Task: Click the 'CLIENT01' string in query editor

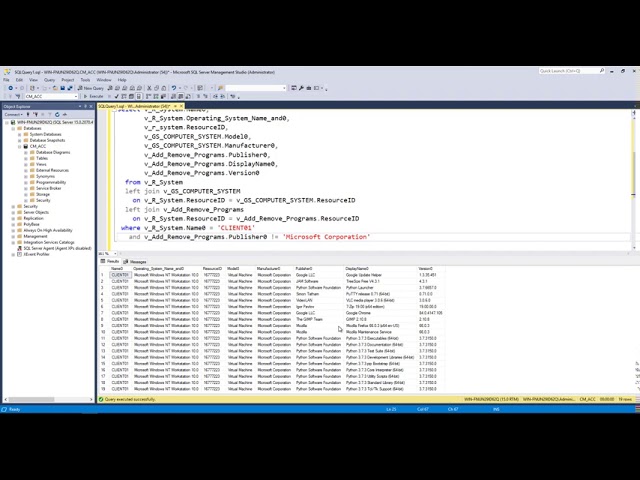Action: (x=236, y=228)
